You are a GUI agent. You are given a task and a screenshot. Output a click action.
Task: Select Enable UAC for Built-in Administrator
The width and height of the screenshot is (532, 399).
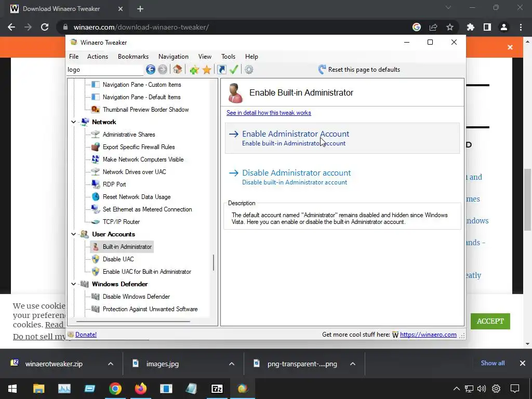pyautogui.click(x=147, y=272)
